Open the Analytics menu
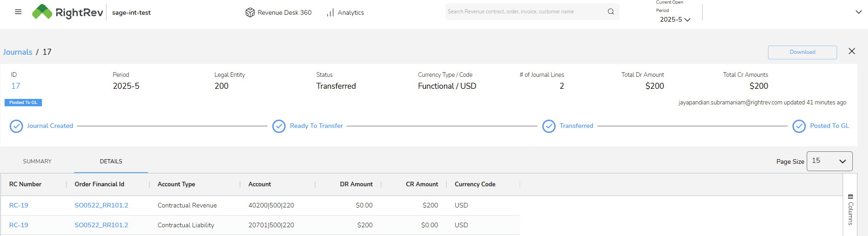Screen dimensions: 868x236 (x=346, y=12)
